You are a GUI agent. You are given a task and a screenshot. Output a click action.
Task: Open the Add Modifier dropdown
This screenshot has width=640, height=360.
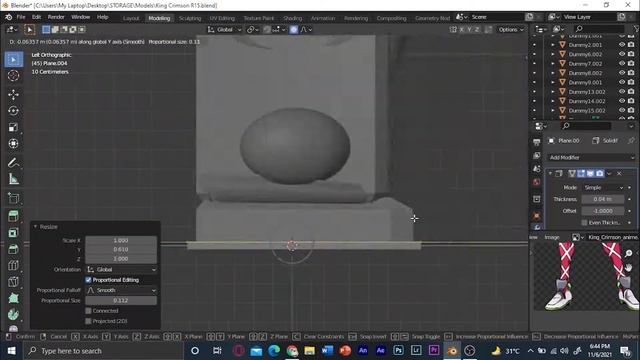click(x=591, y=158)
